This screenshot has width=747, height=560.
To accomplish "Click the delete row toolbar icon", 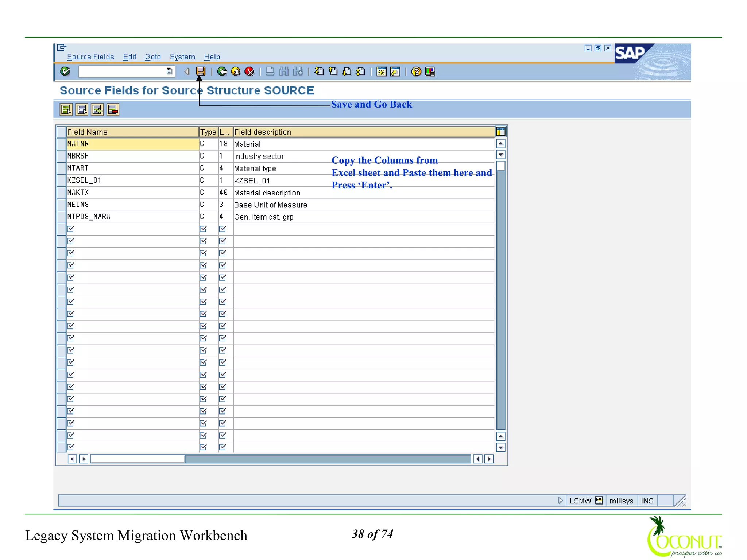I will [x=113, y=109].
